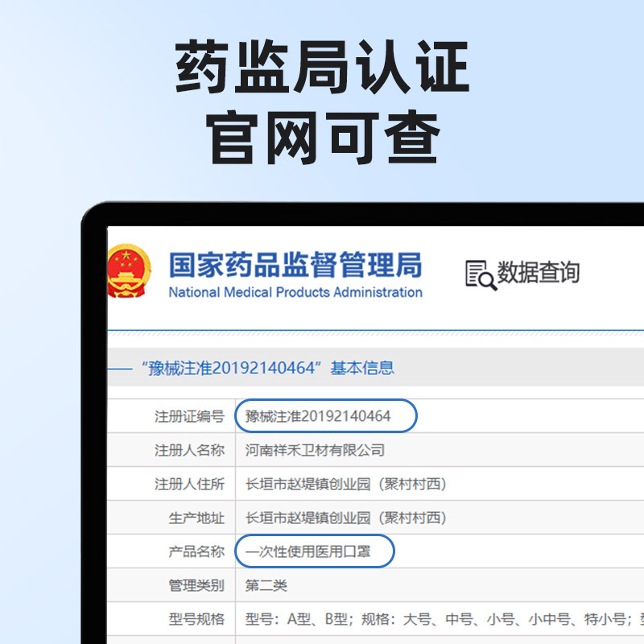Click the 注册人住所 row label
644x644 pixels.
pos(189,484)
